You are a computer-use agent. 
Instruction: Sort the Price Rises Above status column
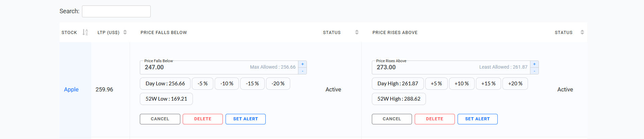coord(582,32)
